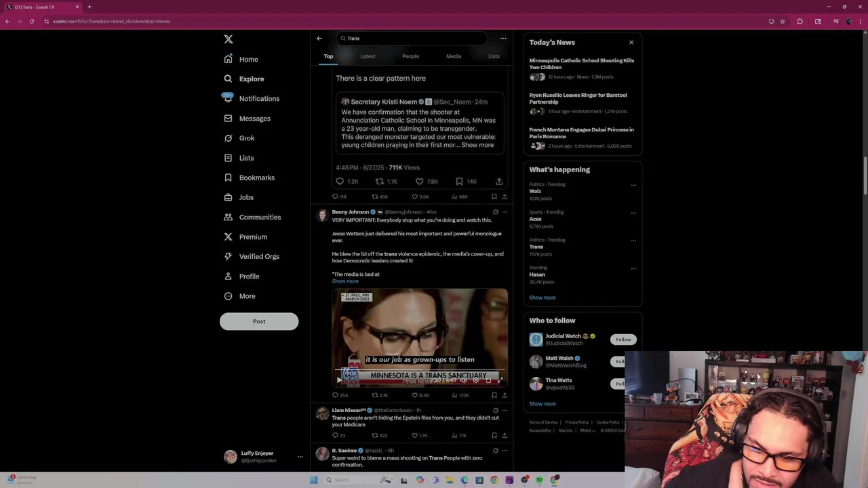The height and width of the screenshot is (488, 868).
Task: Open Benny Johnson post three-dot menu
Action: (x=505, y=212)
